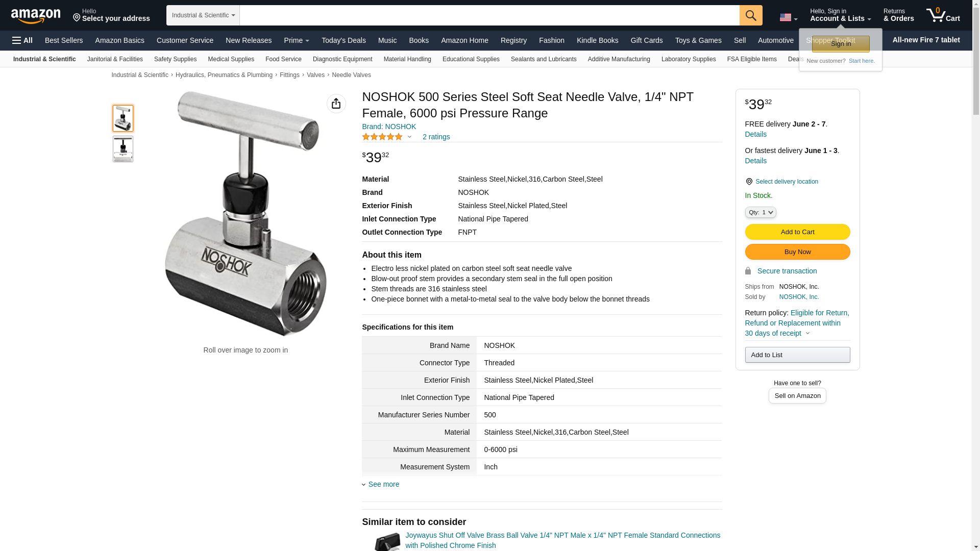Click the US flag language selector

tap(788, 17)
